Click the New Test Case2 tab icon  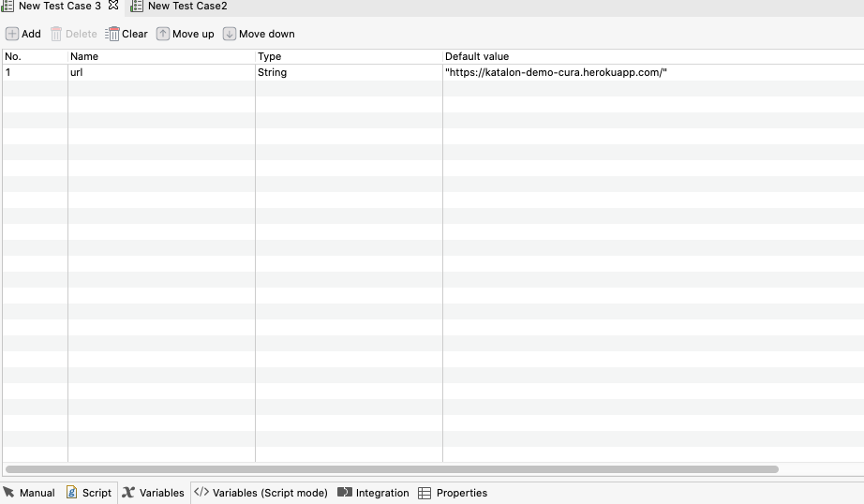pos(137,6)
